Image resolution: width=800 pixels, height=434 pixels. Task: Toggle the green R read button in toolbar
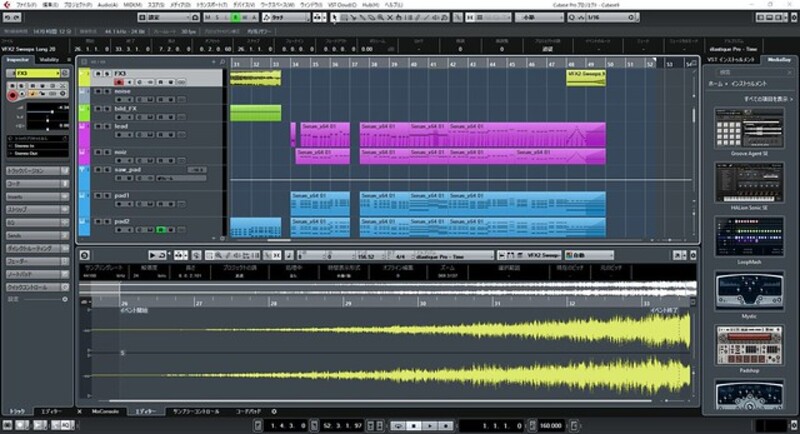coord(235,17)
